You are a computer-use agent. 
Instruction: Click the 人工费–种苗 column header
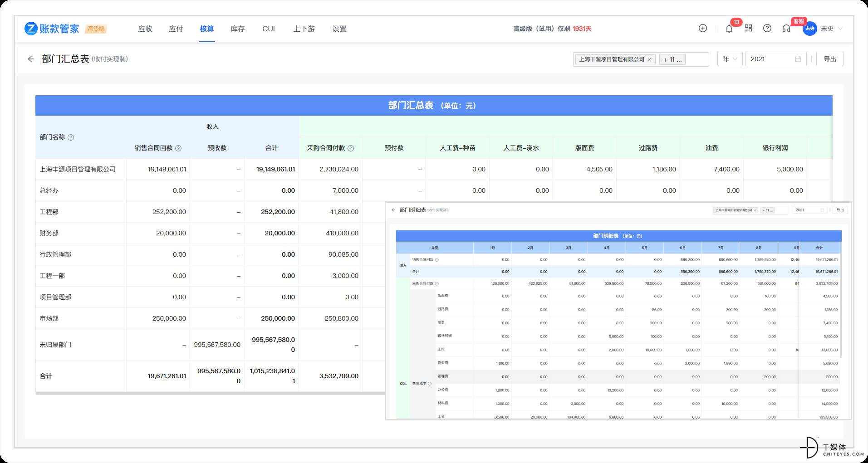[x=457, y=148]
